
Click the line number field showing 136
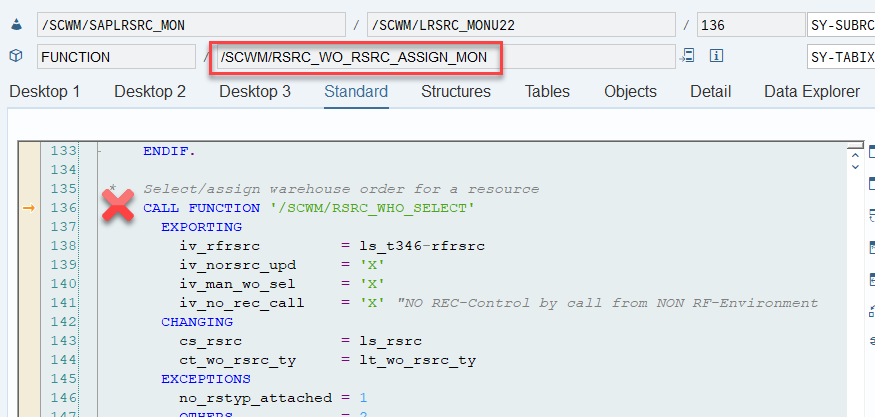tap(751, 25)
